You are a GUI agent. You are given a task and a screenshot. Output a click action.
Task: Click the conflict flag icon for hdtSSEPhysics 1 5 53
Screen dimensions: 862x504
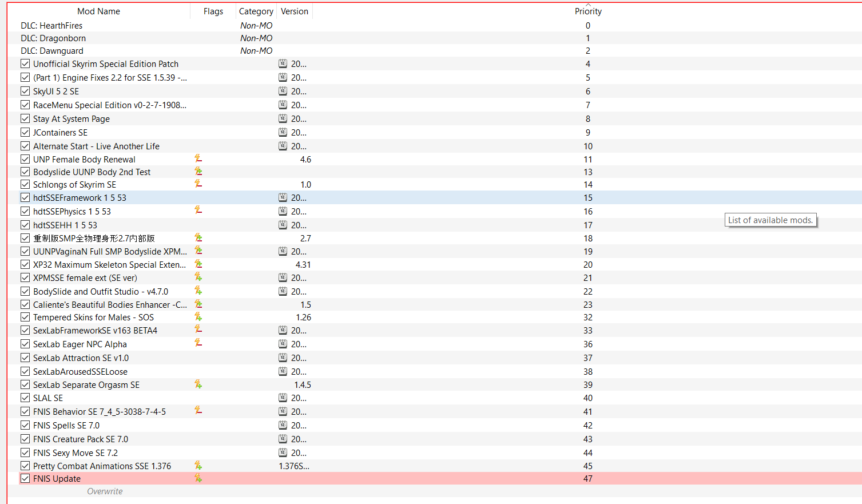(x=198, y=211)
